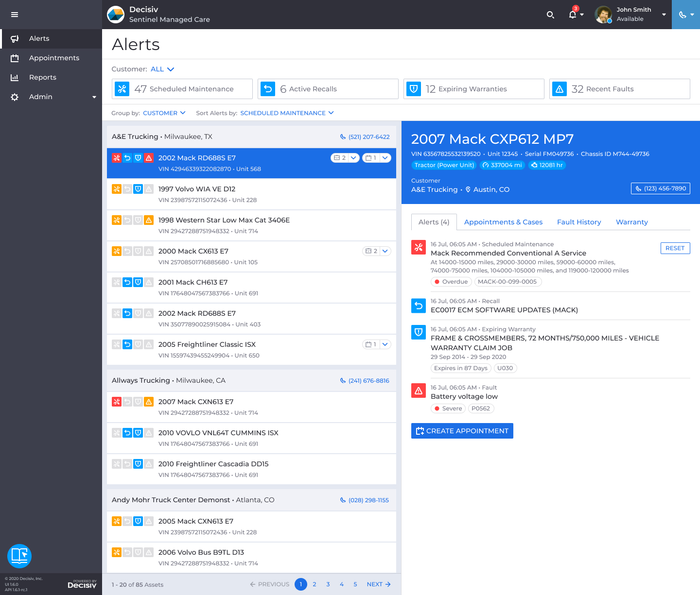Image resolution: width=700 pixels, height=595 pixels.
Task: Open the Group by CUSTOMER dropdown
Action: click(x=164, y=113)
